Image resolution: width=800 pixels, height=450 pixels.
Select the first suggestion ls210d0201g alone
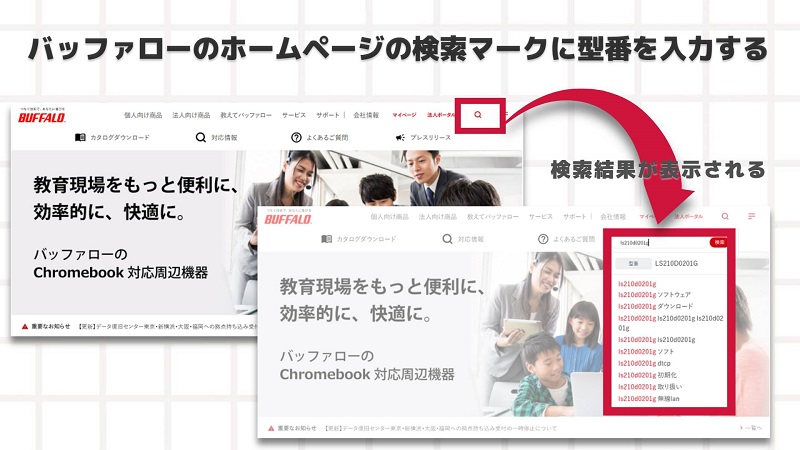pyautogui.click(x=637, y=284)
